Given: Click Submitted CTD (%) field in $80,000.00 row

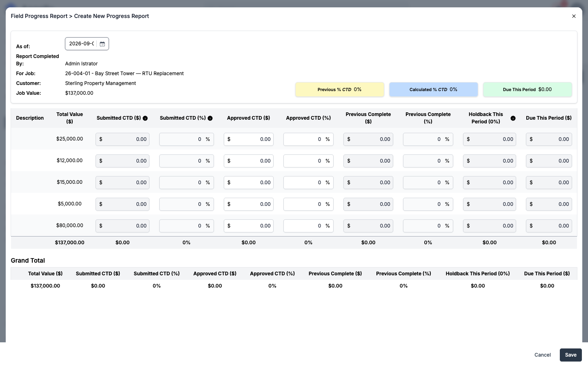Looking at the screenshot, I should pyautogui.click(x=186, y=226).
